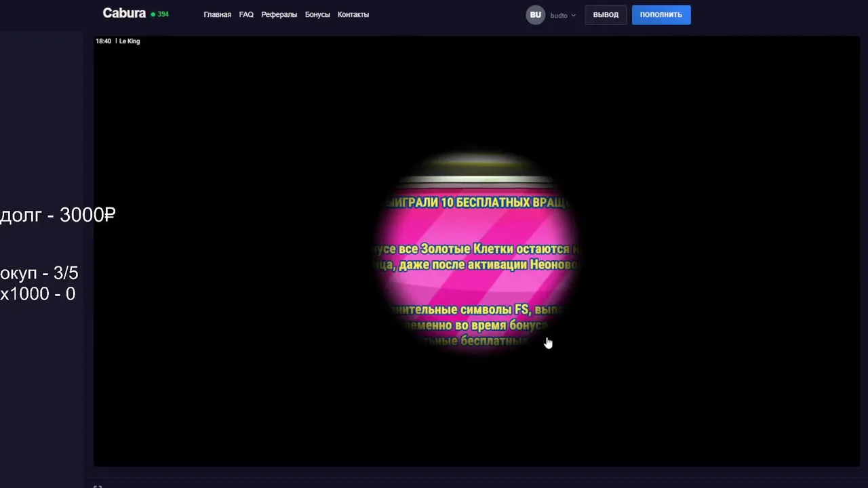Click the green online counter 394
The width and height of the screenshot is (868, 488).
(x=160, y=14)
